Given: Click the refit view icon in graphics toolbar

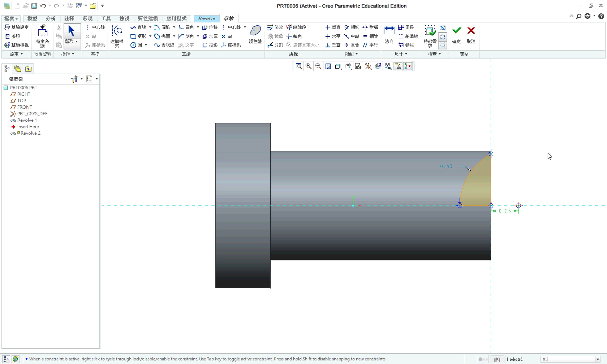Looking at the screenshot, I should (298, 66).
